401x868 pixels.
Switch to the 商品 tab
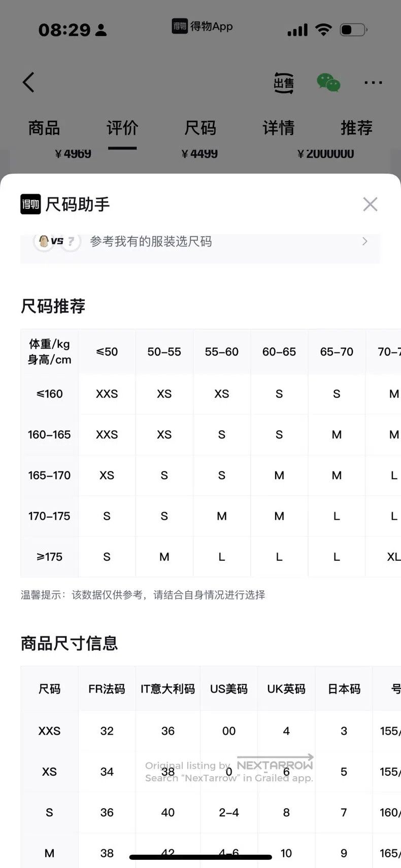coord(44,128)
